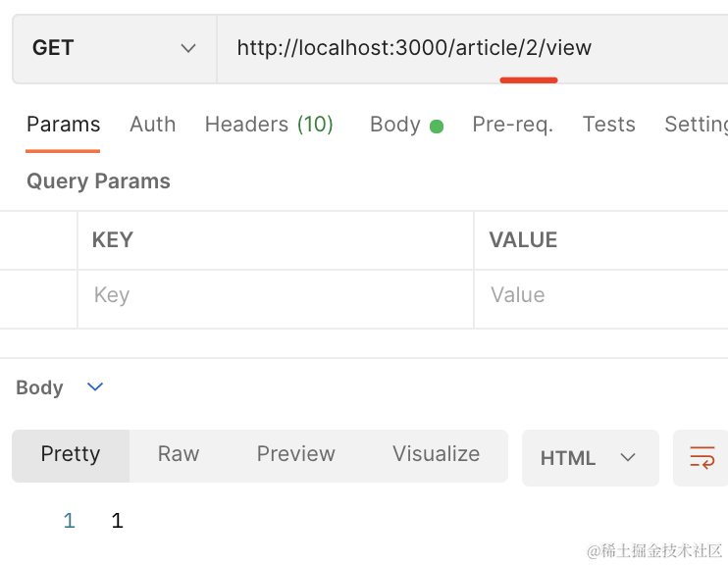Switch to the Settings tab
Viewport: 728px width, 565px height.
pyautogui.click(x=695, y=125)
